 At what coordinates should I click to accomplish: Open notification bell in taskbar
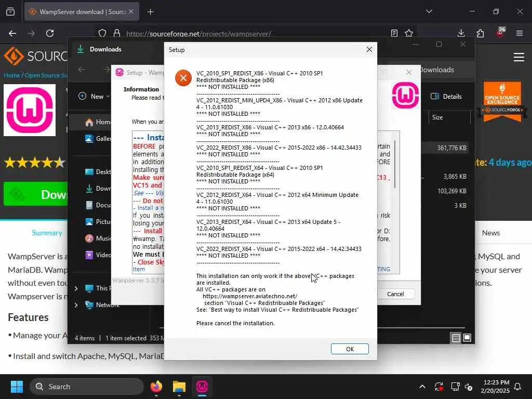click(517, 387)
